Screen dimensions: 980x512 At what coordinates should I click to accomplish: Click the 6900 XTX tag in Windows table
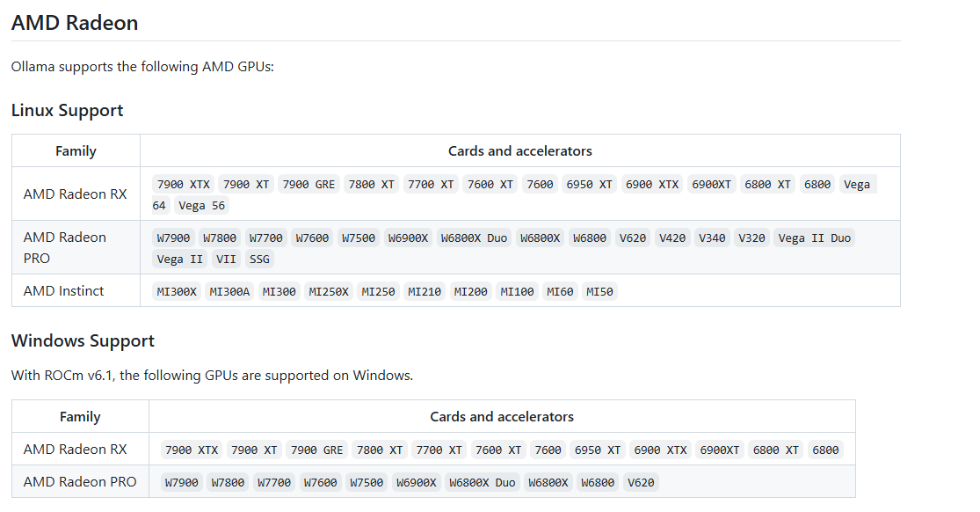(660, 450)
